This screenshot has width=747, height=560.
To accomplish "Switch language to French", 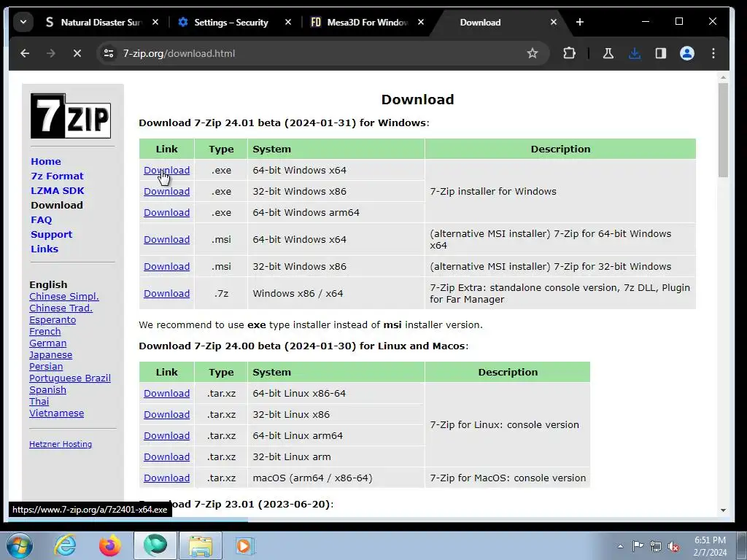I will pyautogui.click(x=44, y=332).
